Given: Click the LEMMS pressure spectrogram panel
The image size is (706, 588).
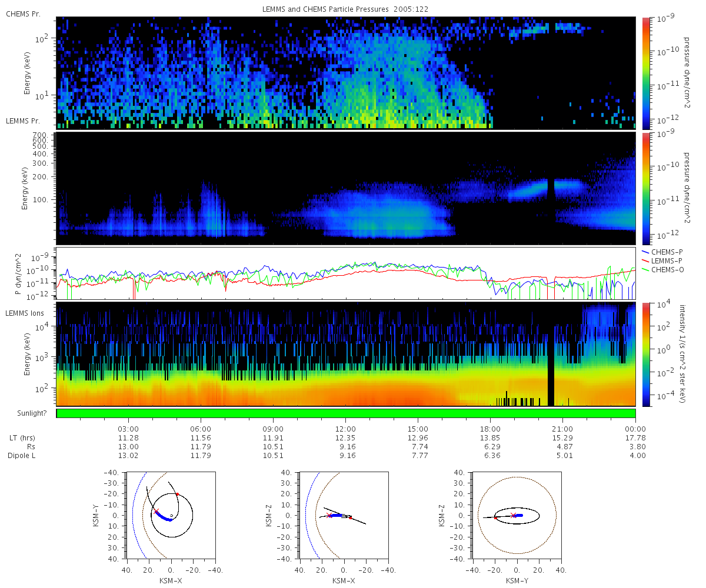Looking at the screenshot, I should [346, 188].
